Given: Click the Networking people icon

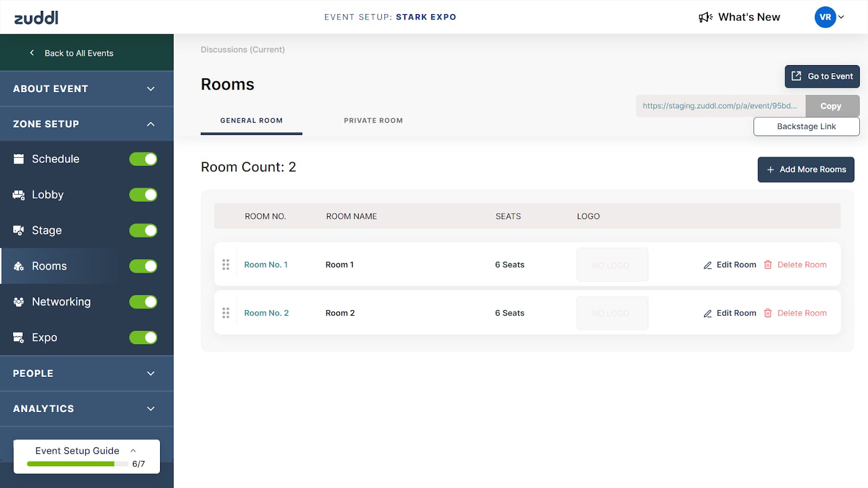Looking at the screenshot, I should [18, 302].
